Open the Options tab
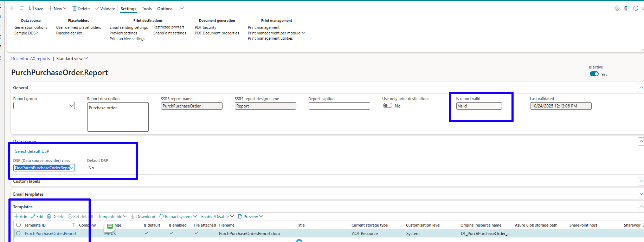Image resolution: width=644 pixels, height=242 pixels. tap(165, 9)
